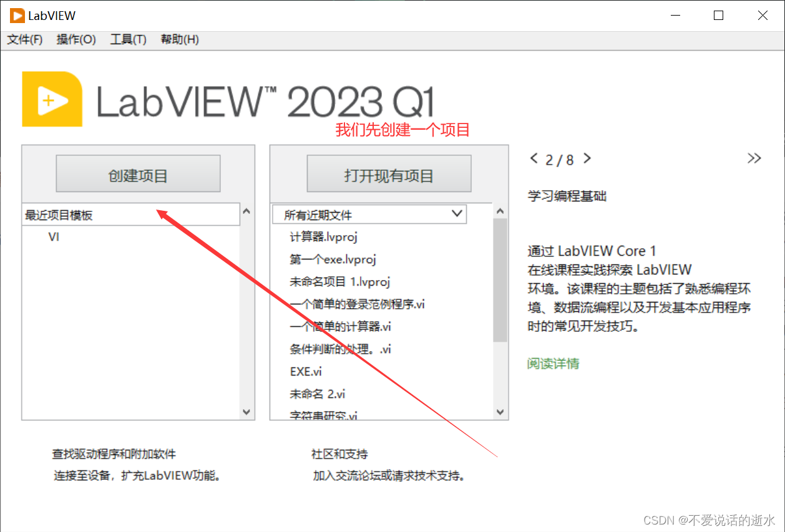Go to previous tip with left chevron
This screenshot has width=785, height=532.
534,158
